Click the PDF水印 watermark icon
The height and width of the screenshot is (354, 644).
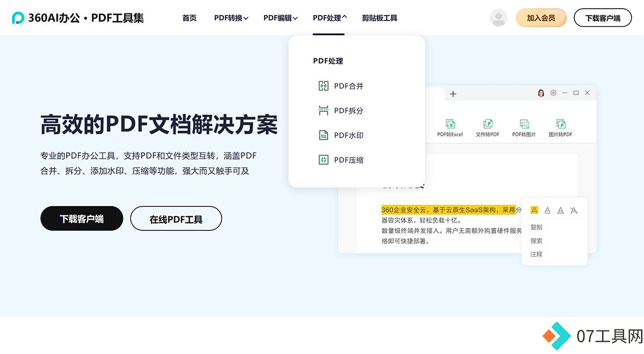click(x=324, y=135)
